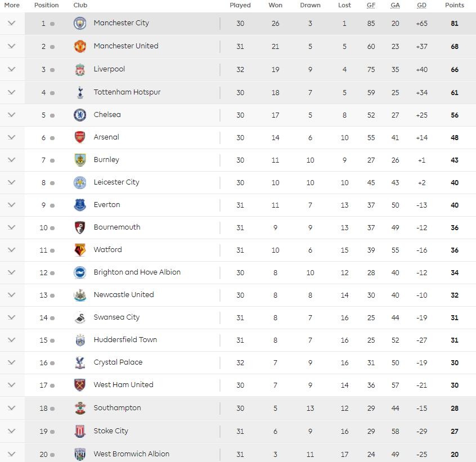Screen dimensions: 476x462
Task: Click the Burnley club crest
Action: click(79, 159)
